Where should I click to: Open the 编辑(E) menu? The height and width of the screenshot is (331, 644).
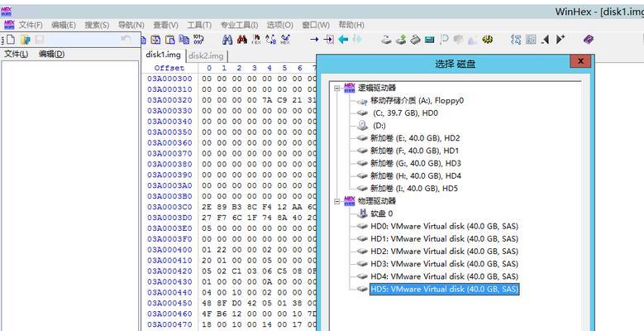click(64, 25)
